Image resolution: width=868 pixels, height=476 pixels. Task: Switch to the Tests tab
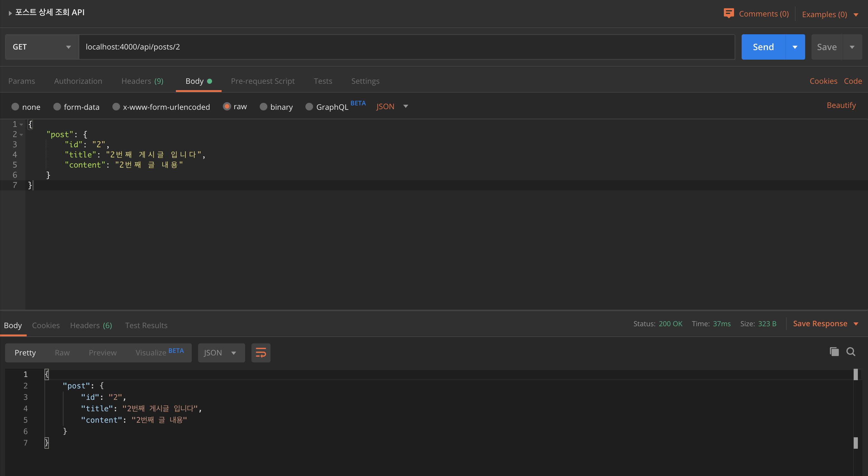coord(323,81)
